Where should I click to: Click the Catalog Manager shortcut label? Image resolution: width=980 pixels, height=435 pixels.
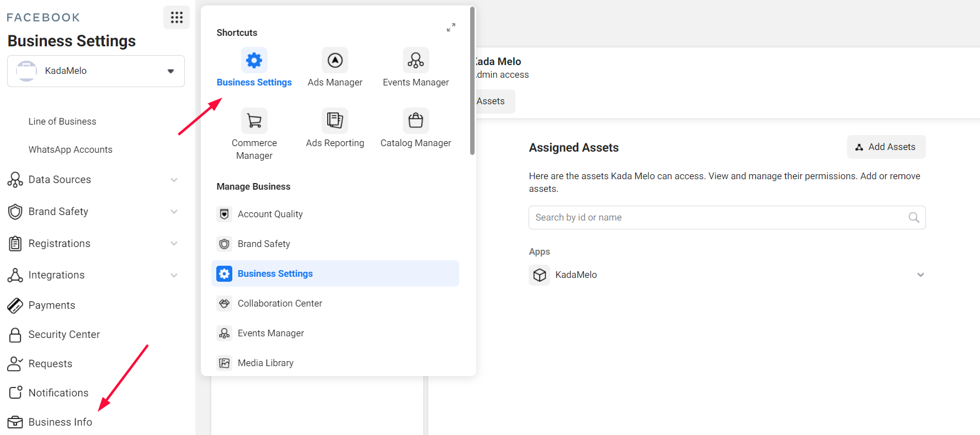[x=416, y=143]
